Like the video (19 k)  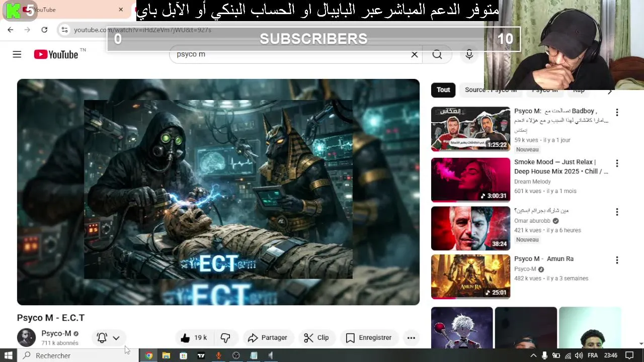(194, 338)
